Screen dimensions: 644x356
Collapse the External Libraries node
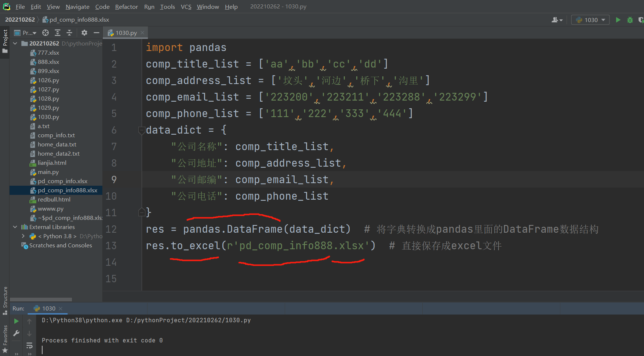coord(15,227)
